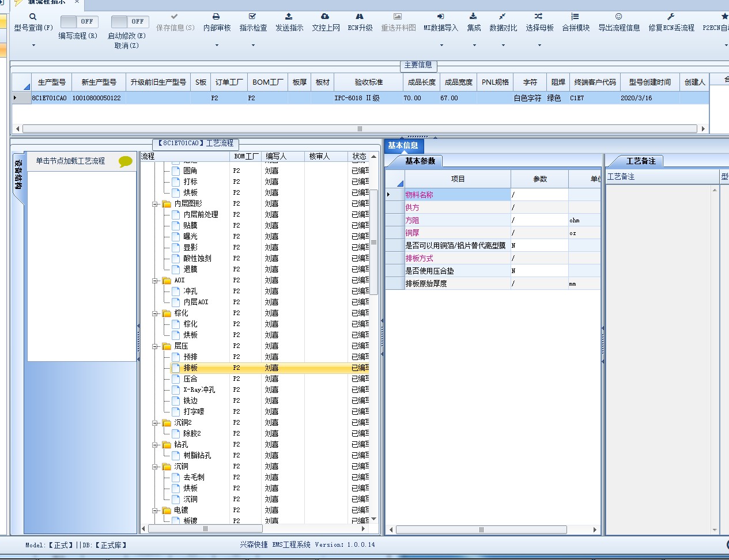Click the 是否使用压合垫 value cell

[539, 271]
